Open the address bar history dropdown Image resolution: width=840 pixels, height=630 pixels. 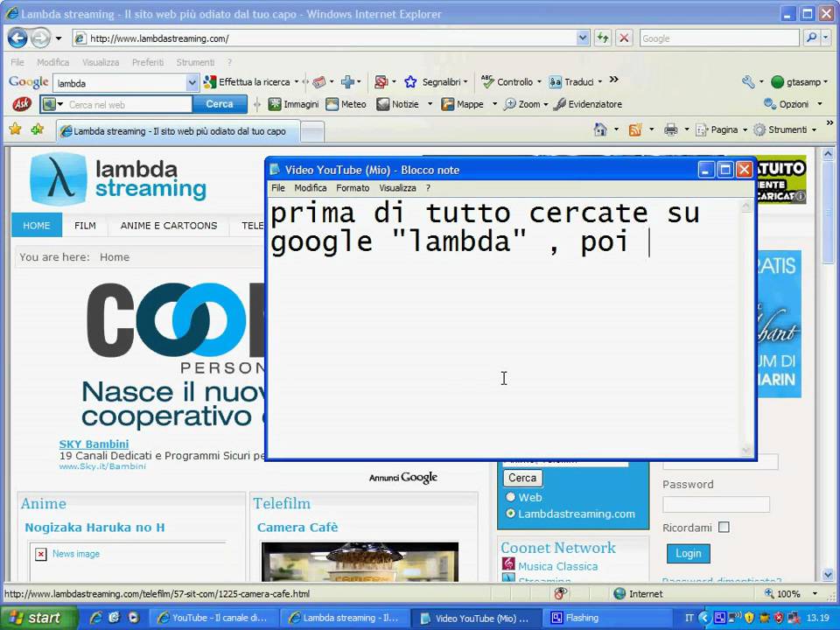coord(583,38)
